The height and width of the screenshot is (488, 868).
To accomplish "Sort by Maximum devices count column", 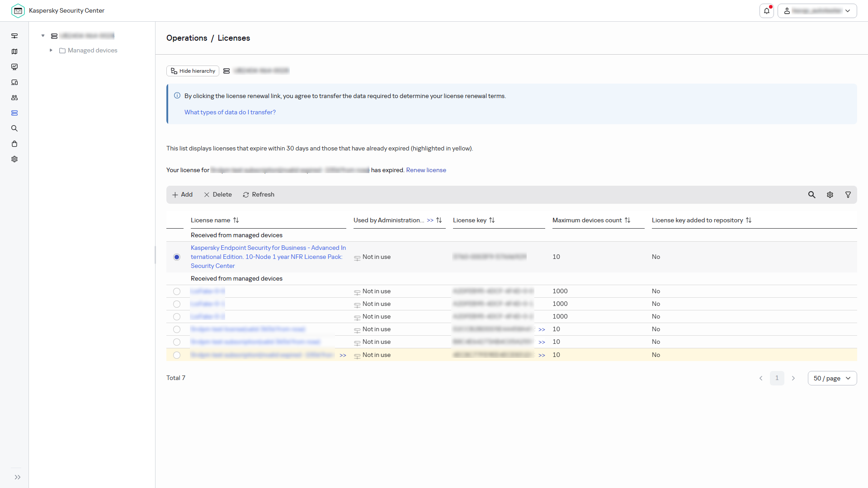I will 627,220.
